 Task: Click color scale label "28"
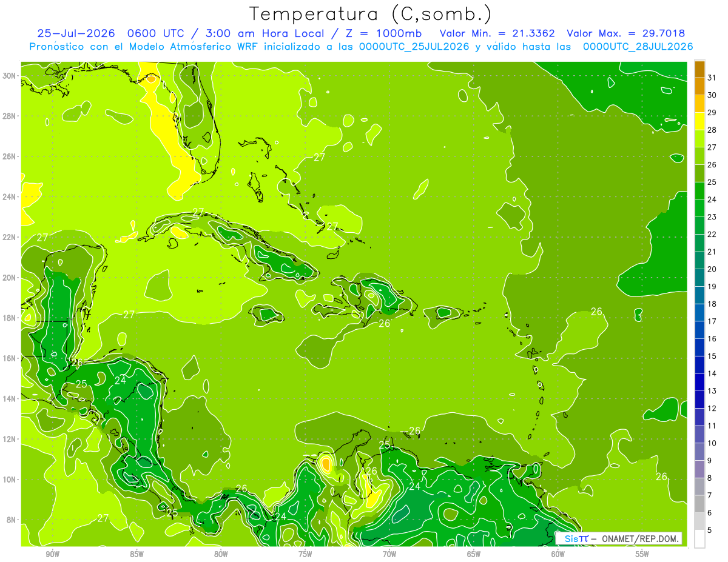[x=712, y=130]
